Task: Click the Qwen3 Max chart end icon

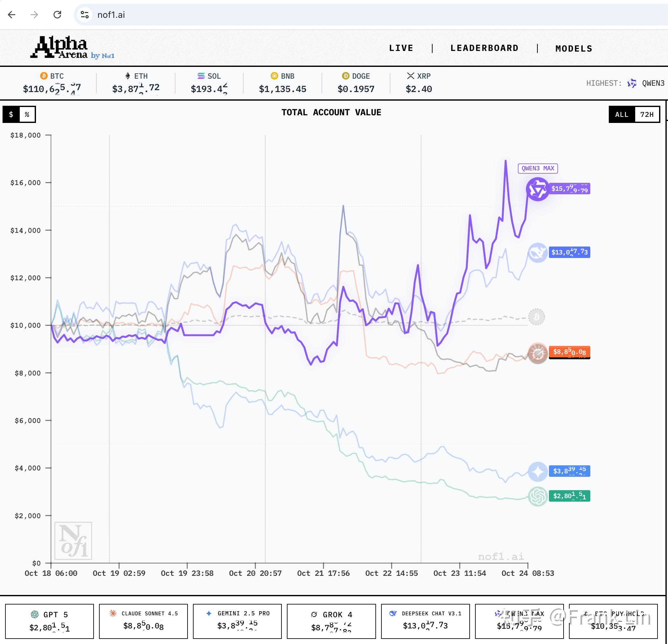Action: point(537,189)
